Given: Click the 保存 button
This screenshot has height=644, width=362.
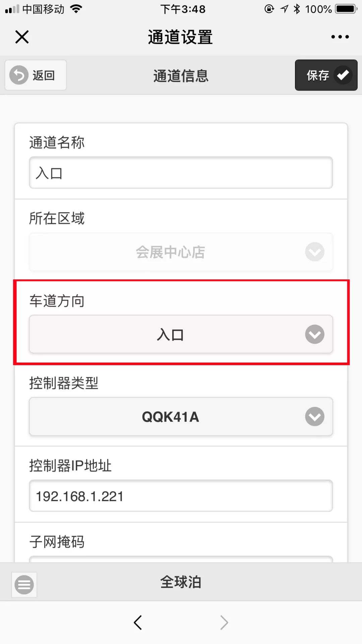Looking at the screenshot, I should [x=326, y=75].
